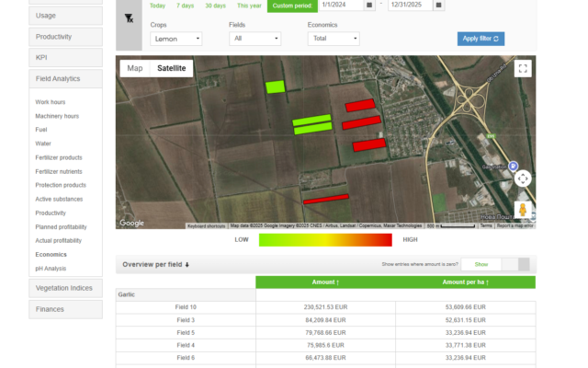
Task: Open the Fertilizer nutrients report
Action: pyautogui.click(x=59, y=172)
